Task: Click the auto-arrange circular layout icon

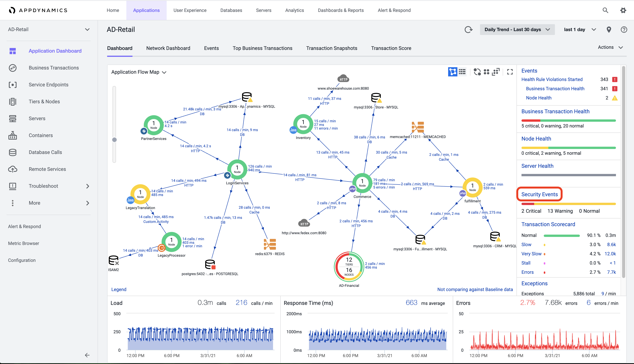Action: 477,72
